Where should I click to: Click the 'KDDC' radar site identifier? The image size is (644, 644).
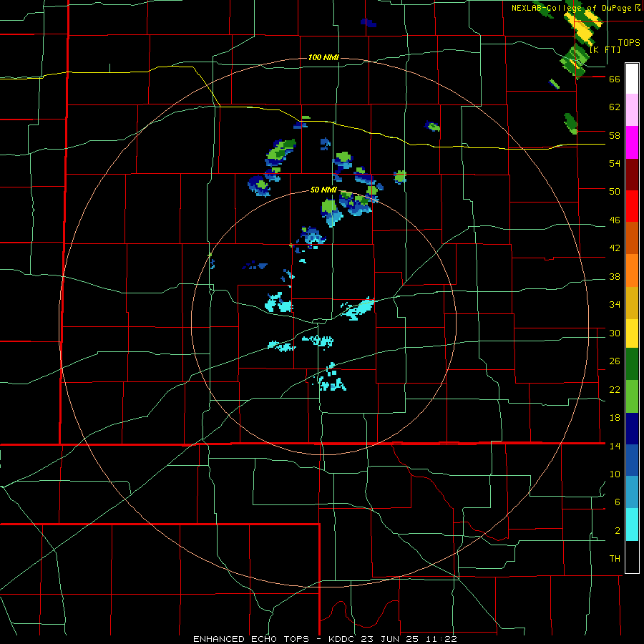(x=344, y=639)
